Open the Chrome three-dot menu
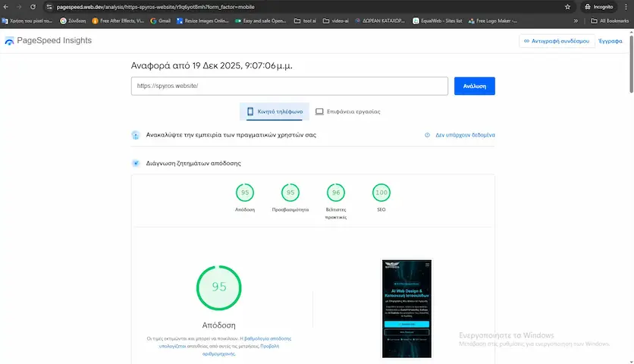The height and width of the screenshot is (364, 634). (626, 7)
